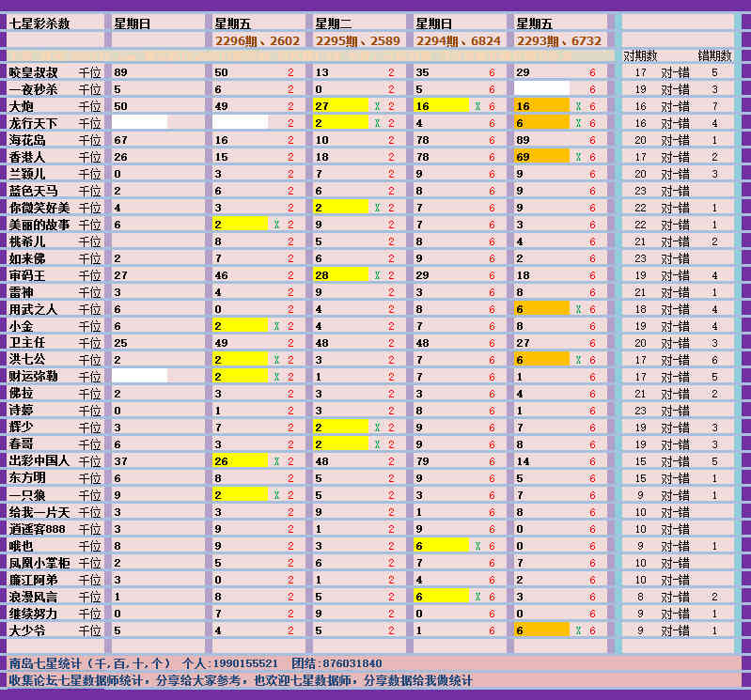Click the green X in 出彩中国人 row

click(276, 461)
